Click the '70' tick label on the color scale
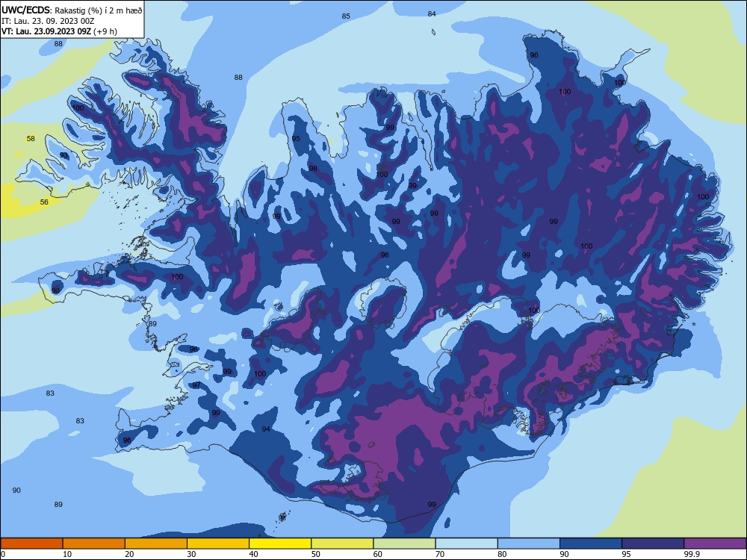 pos(440,554)
